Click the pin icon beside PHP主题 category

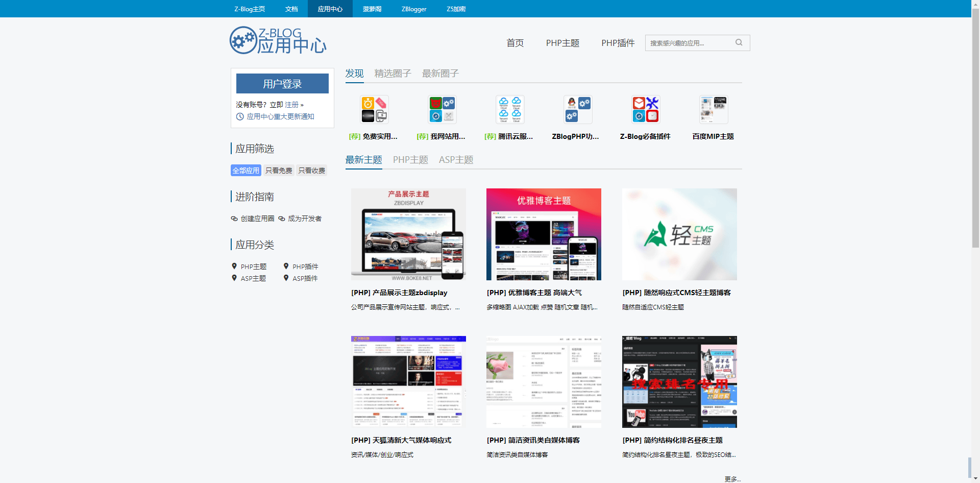[234, 266]
